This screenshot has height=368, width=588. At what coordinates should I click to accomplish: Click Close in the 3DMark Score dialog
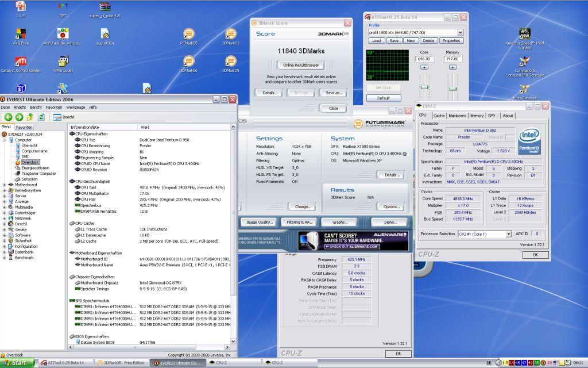click(x=334, y=108)
